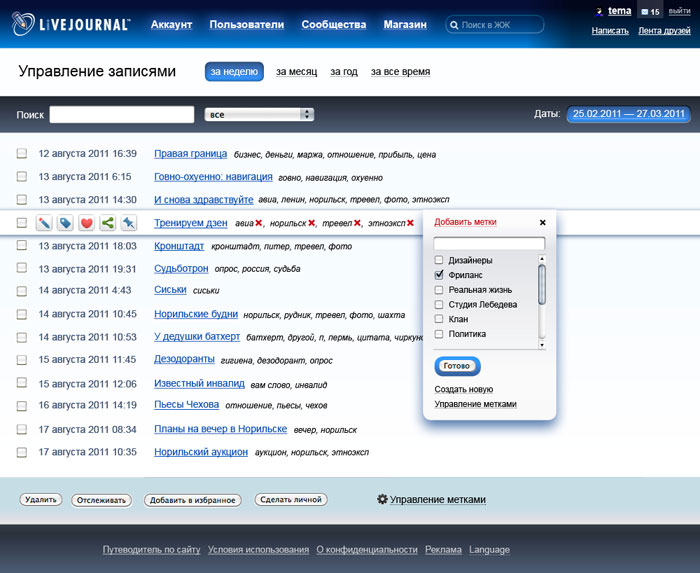Screen dimensions: 700x573
Task: Click the Удалить button
Action: click(41, 500)
